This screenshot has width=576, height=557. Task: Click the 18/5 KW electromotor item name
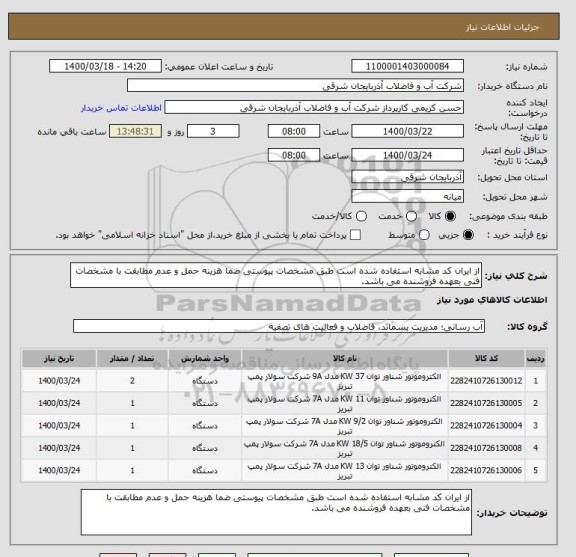tap(345, 448)
